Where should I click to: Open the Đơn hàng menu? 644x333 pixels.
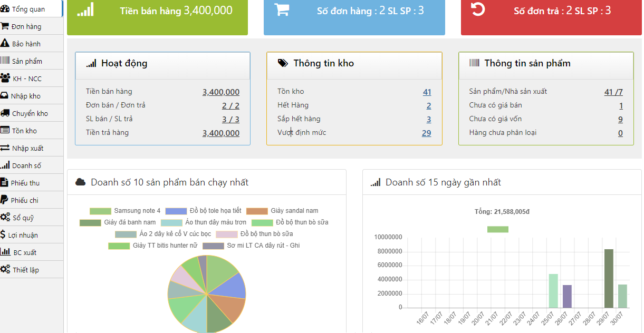[26, 26]
